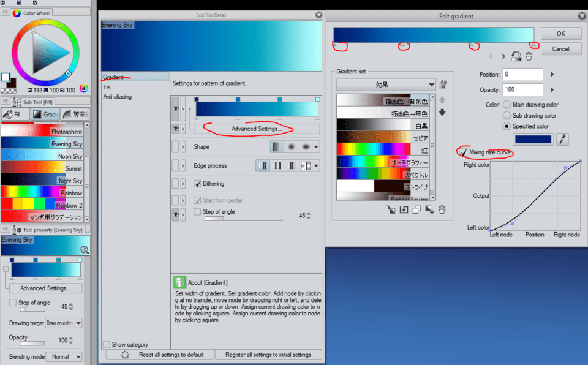Click the white main color swatch

click(x=6, y=77)
